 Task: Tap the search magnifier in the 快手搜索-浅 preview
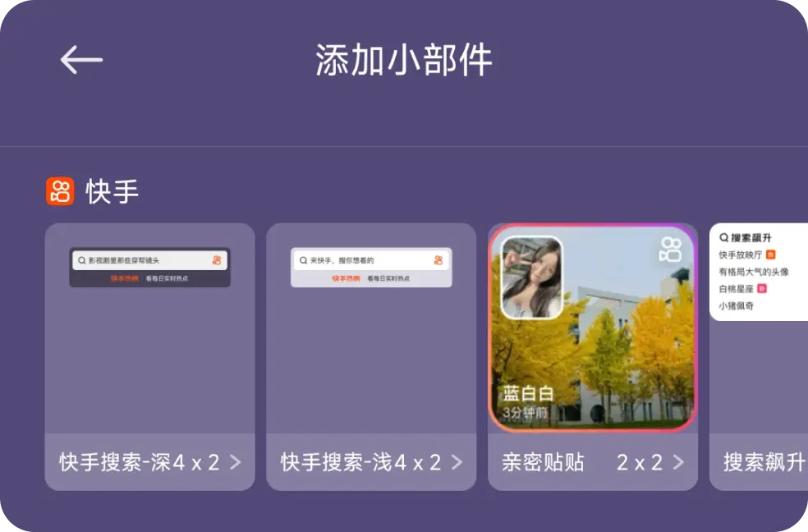[303, 260]
